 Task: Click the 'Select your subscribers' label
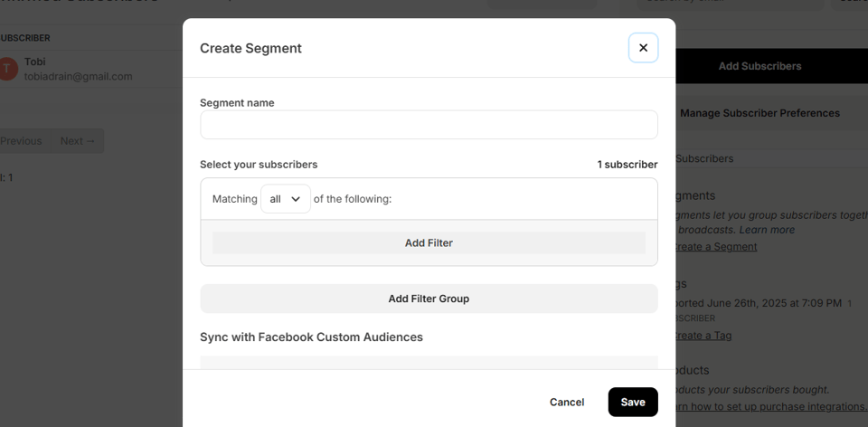[x=259, y=165]
